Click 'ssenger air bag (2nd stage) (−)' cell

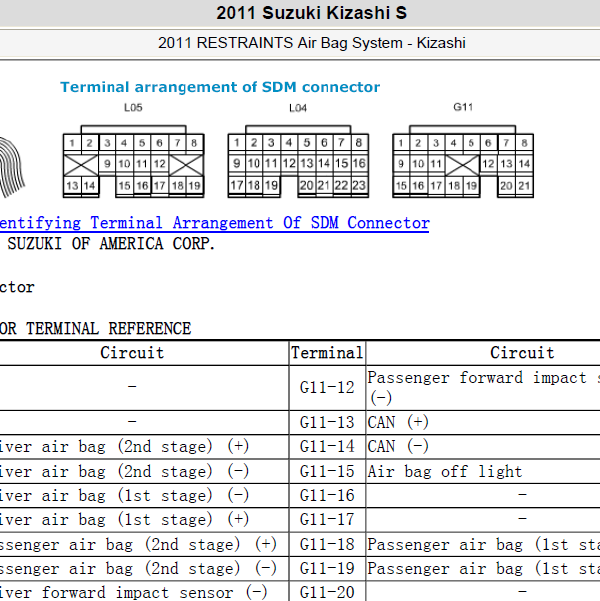pyautogui.click(x=144, y=568)
